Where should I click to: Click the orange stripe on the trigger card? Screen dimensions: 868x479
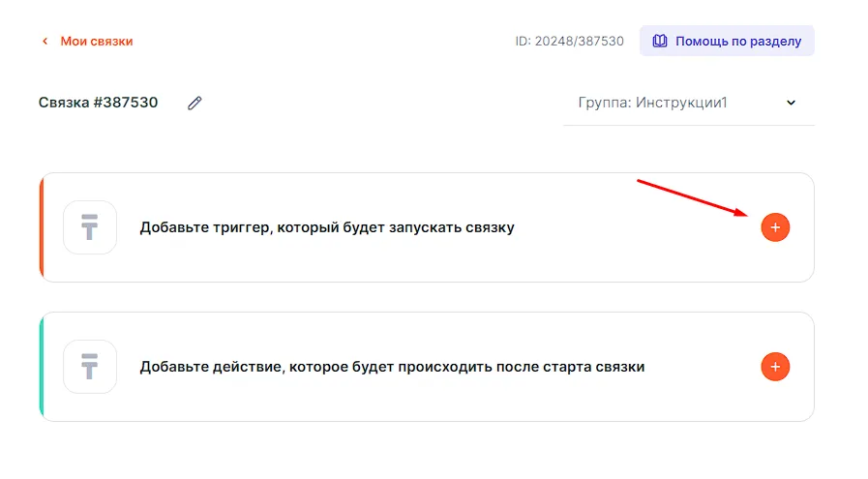42,227
